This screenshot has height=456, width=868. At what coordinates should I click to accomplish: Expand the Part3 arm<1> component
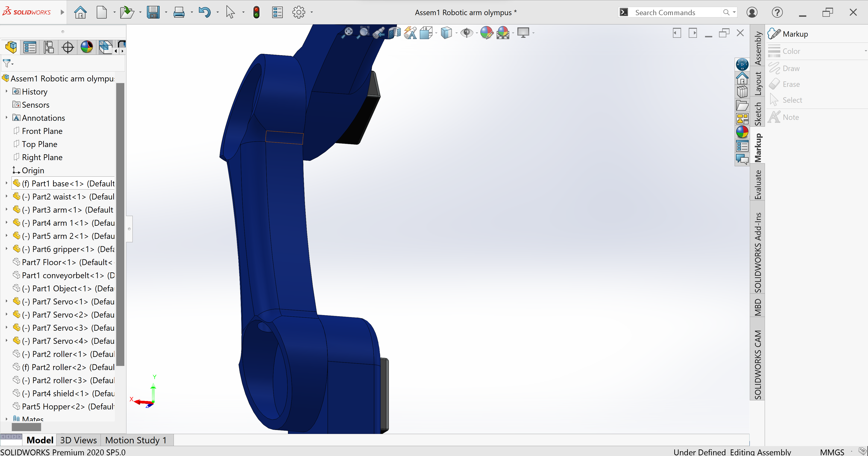6,209
